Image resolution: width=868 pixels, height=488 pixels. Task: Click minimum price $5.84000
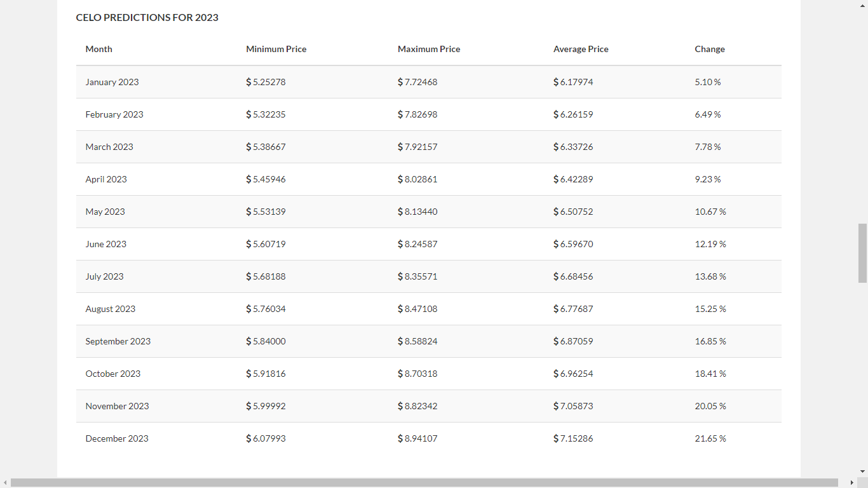266,341
